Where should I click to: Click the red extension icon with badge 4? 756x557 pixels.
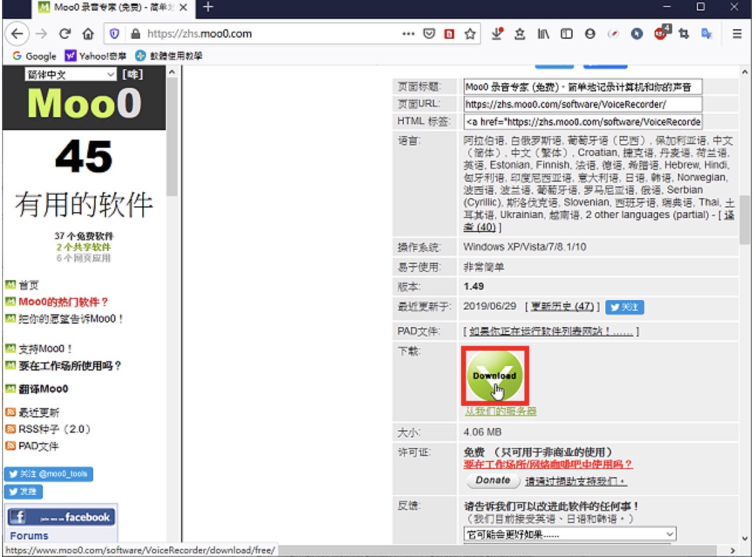coord(661,33)
